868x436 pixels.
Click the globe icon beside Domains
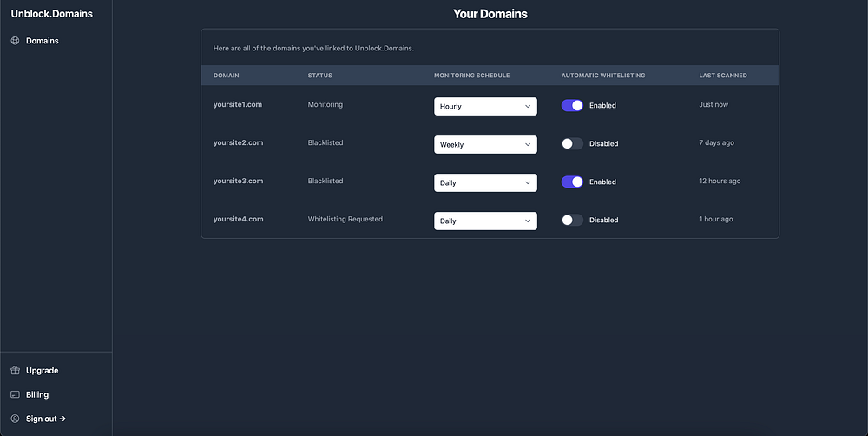point(15,41)
